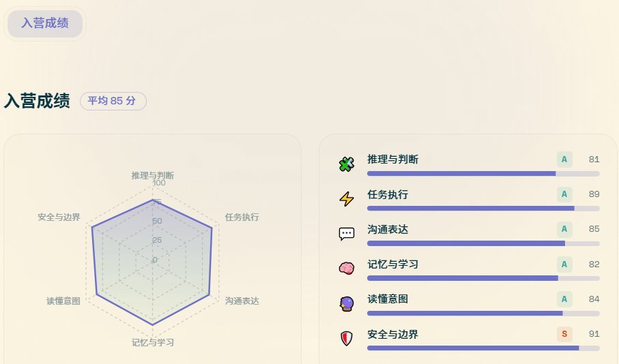Screen dimensions: 619x364
Task: Click the S grade badge
Action: (564, 334)
